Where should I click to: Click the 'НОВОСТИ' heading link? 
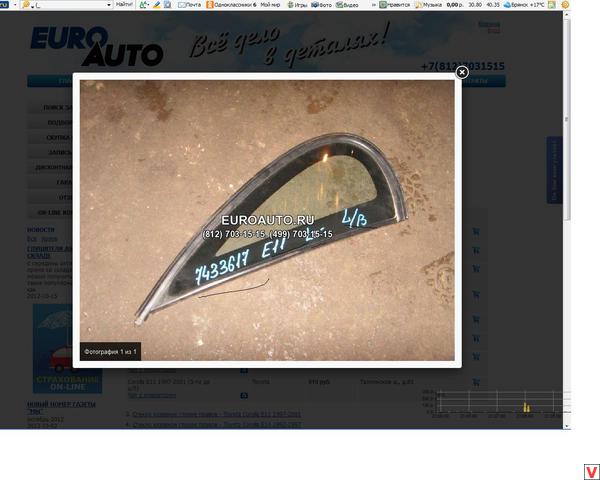point(41,230)
